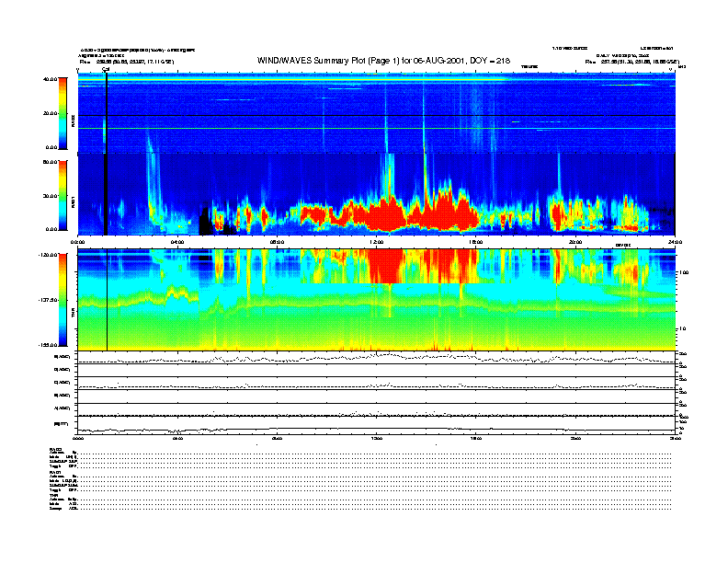728x563 pixels.
Task: Click the 24:00 tick label under RAD1 spectrogram
Action: (x=675, y=242)
